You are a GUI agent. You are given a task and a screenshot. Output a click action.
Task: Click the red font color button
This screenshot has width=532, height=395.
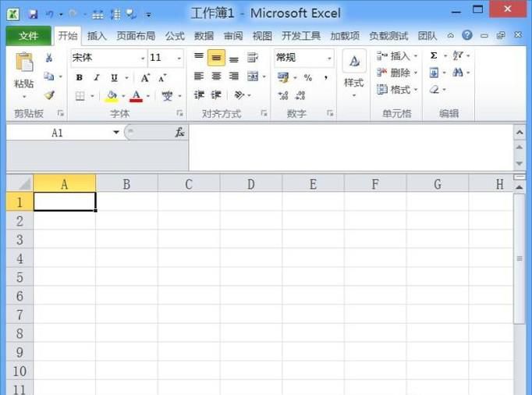tap(137, 96)
